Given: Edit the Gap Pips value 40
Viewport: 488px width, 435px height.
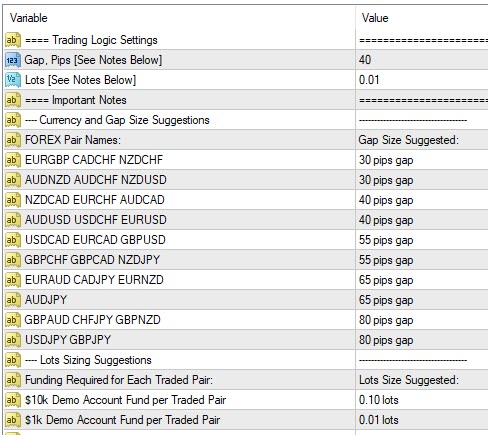Looking at the screenshot, I should 422,60.
